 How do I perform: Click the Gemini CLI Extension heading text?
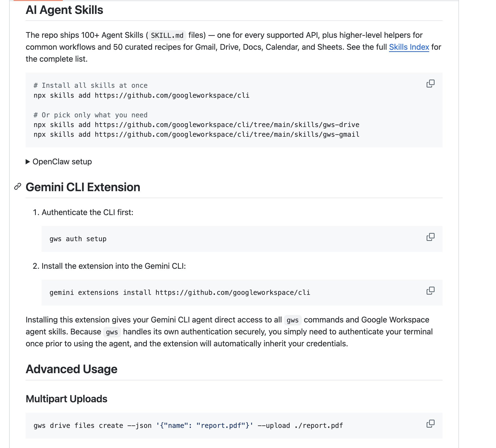[83, 187]
